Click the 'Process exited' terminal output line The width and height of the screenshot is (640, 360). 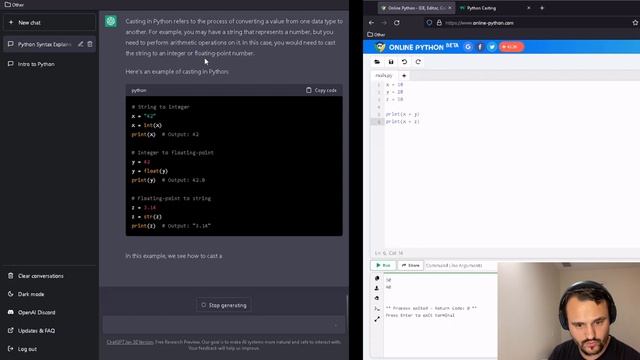point(431,308)
